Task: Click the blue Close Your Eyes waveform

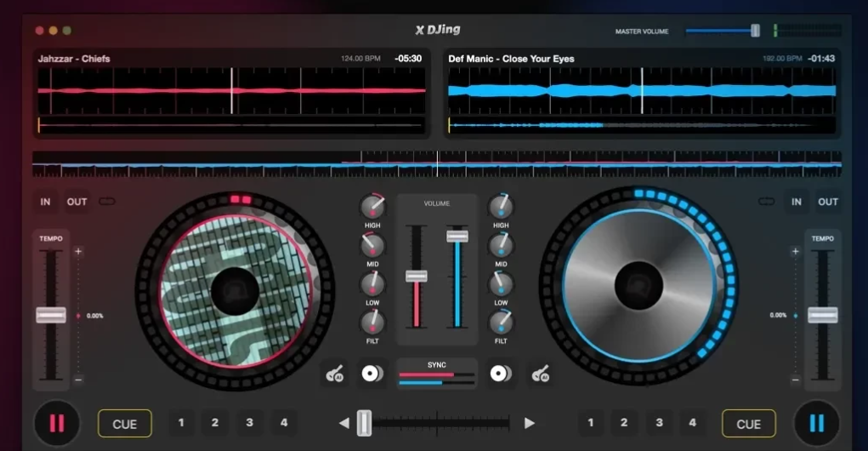Action: (642, 91)
